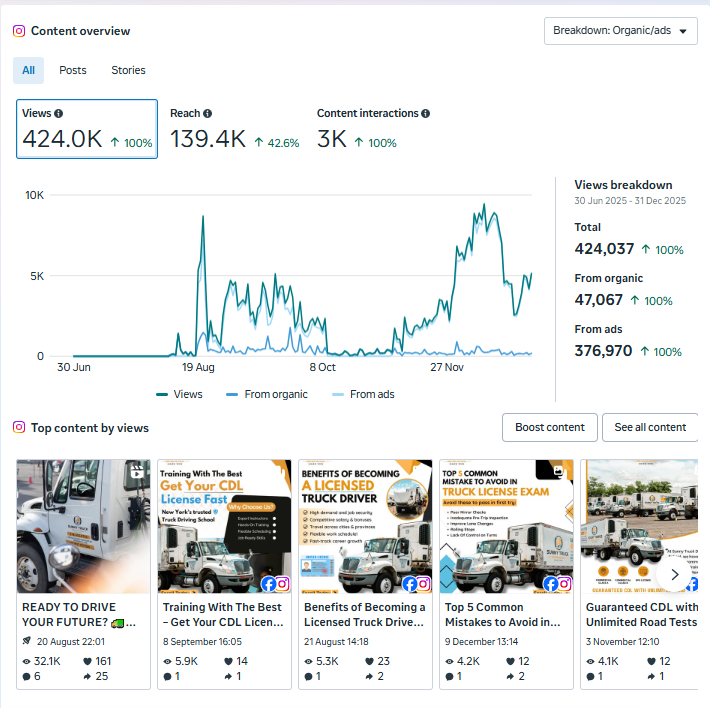This screenshot has width=710, height=708.
Task: Switch to the Posts tab
Action: (x=73, y=70)
